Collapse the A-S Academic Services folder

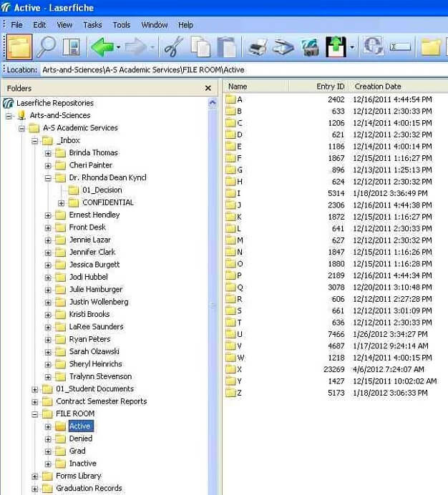(x=21, y=129)
